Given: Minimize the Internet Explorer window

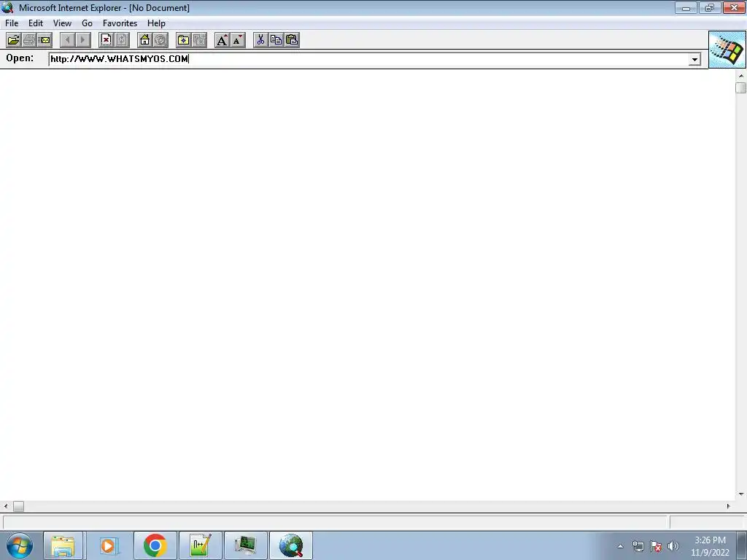Looking at the screenshot, I should point(686,7).
